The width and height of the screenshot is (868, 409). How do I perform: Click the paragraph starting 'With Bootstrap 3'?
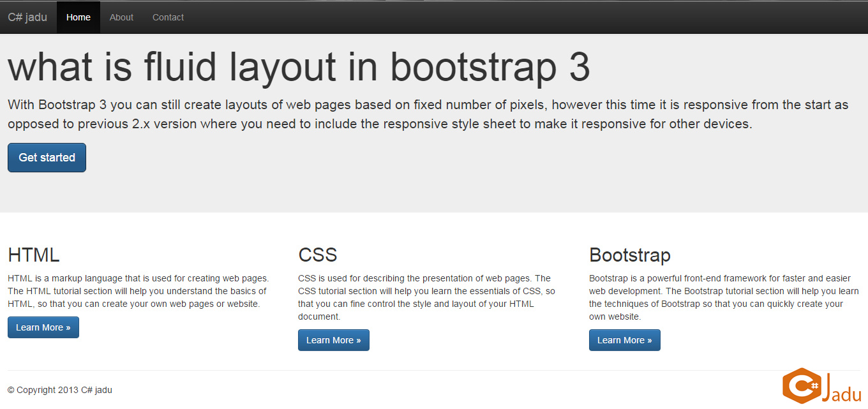point(428,114)
